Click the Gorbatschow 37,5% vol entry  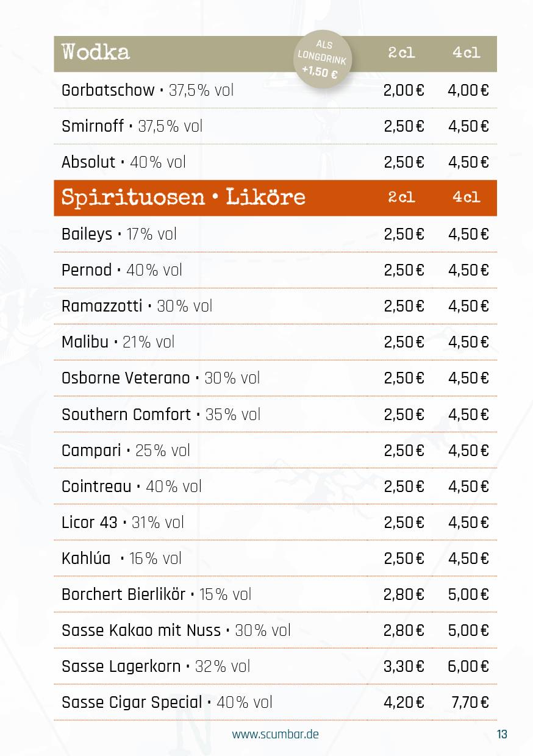point(148,91)
